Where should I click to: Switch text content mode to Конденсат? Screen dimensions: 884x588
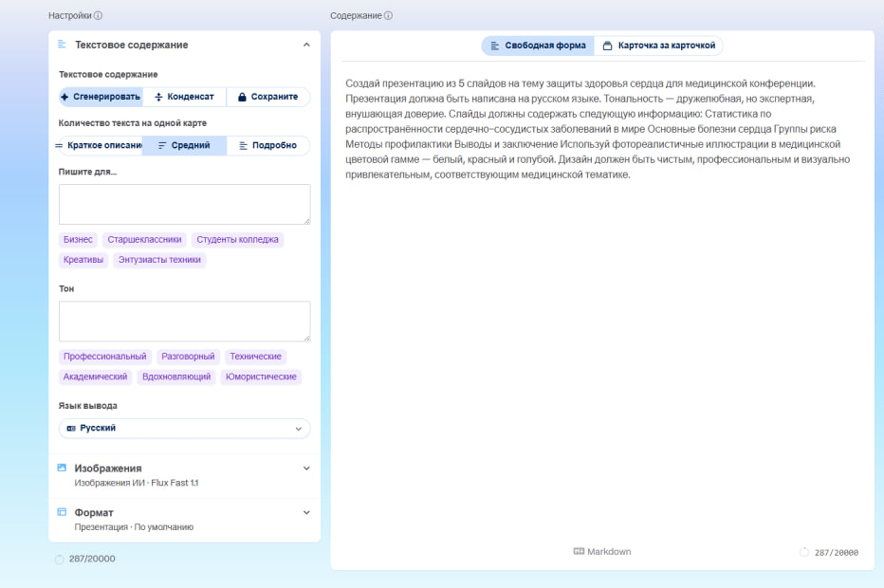click(x=184, y=97)
